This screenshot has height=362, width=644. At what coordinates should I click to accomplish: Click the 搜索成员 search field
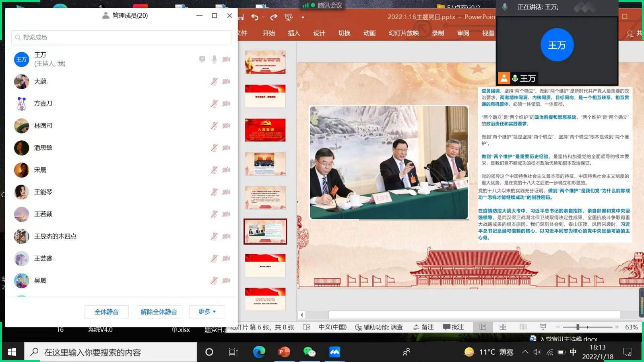click(121, 37)
